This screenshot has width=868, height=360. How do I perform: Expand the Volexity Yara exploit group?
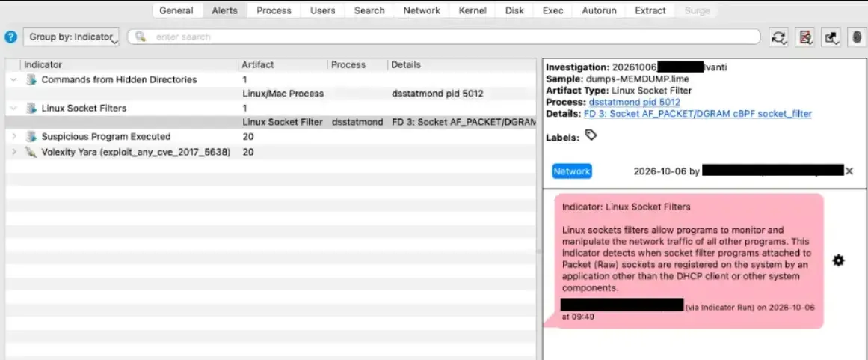click(x=13, y=152)
